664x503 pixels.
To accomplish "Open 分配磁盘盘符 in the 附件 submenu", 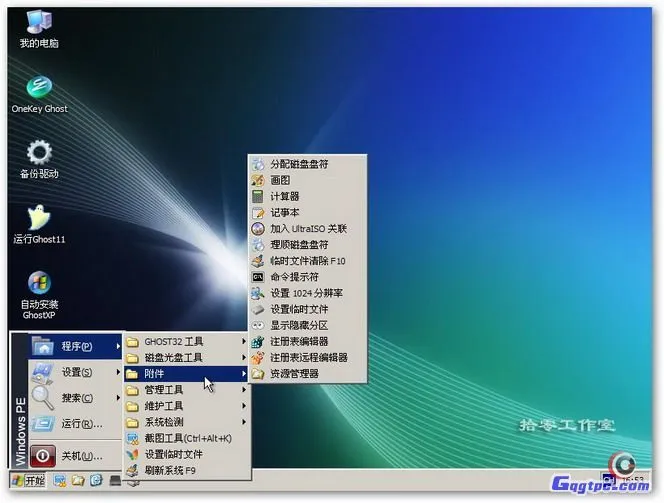I will coord(307,164).
